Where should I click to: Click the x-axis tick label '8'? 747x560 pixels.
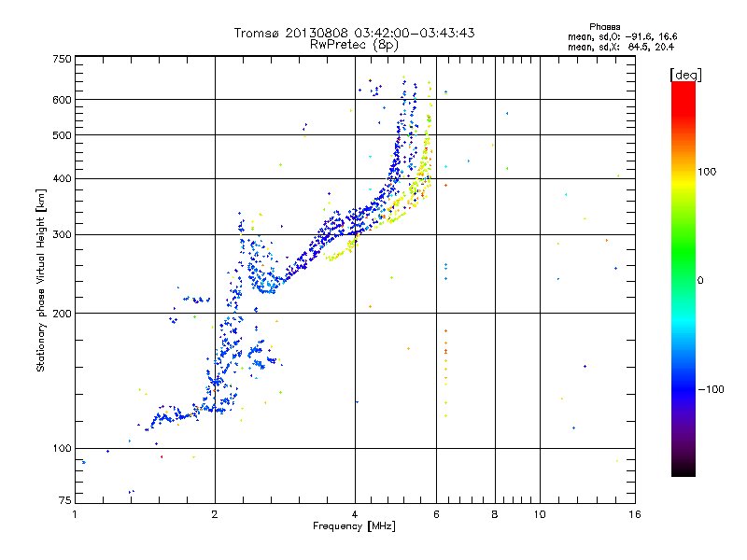(x=495, y=514)
